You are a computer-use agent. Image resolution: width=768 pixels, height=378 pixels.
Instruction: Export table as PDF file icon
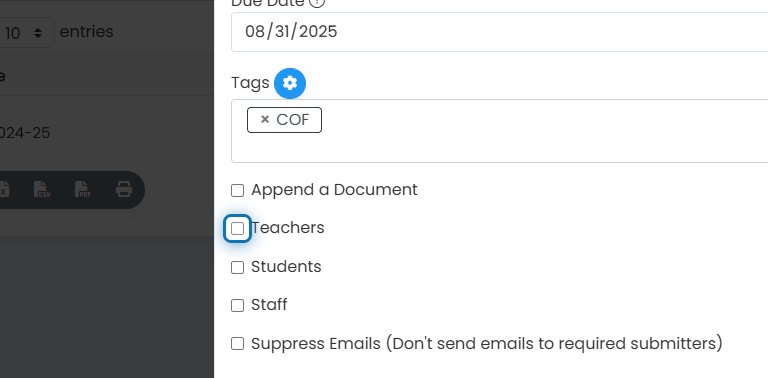(82, 189)
